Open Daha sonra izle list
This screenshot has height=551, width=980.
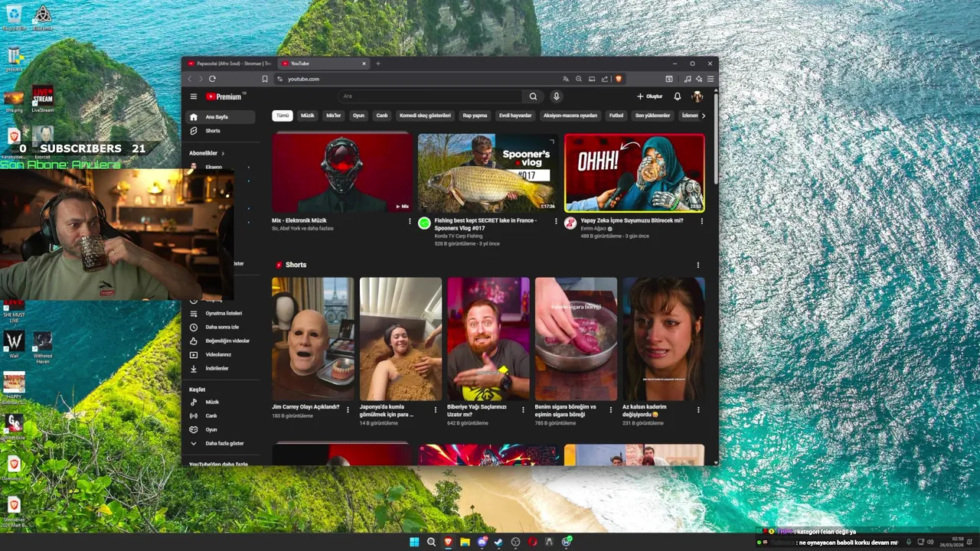tap(220, 327)
